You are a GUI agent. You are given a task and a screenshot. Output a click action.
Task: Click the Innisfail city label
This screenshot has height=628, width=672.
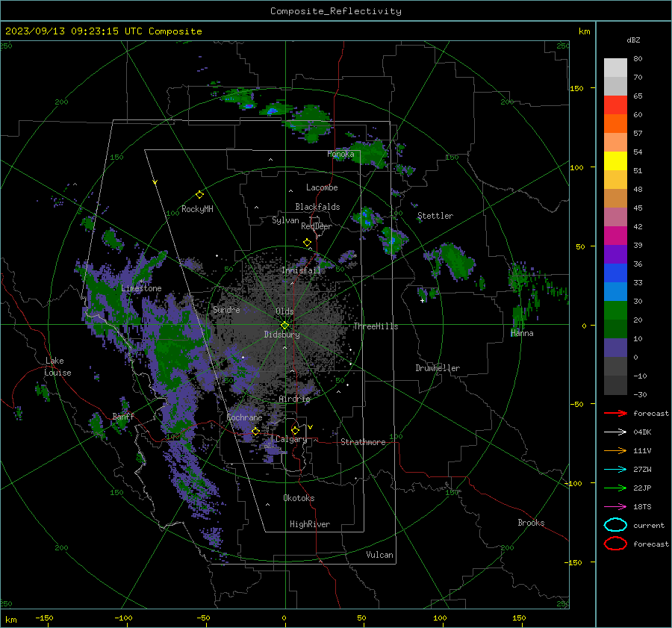coord(301,270)
